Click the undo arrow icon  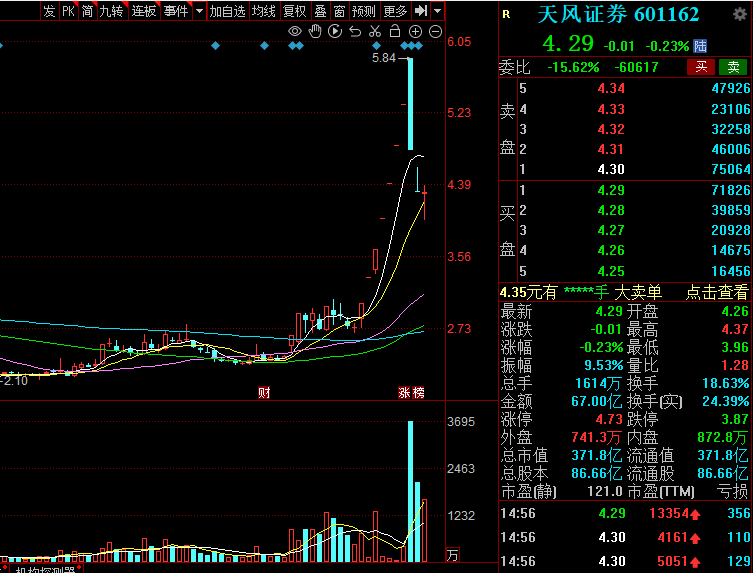click(355, 32)
